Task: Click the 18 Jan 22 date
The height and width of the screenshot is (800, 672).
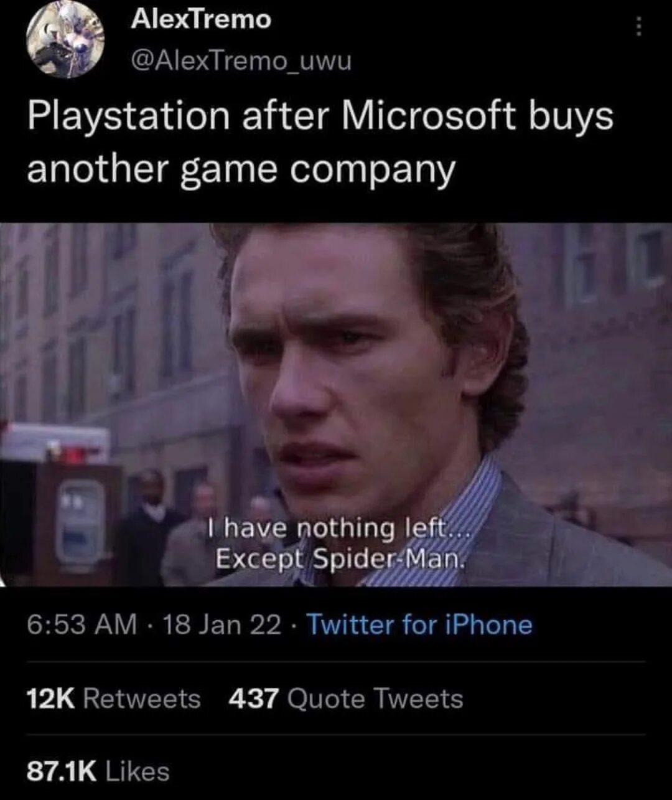Action: click(x=222, y=624)
